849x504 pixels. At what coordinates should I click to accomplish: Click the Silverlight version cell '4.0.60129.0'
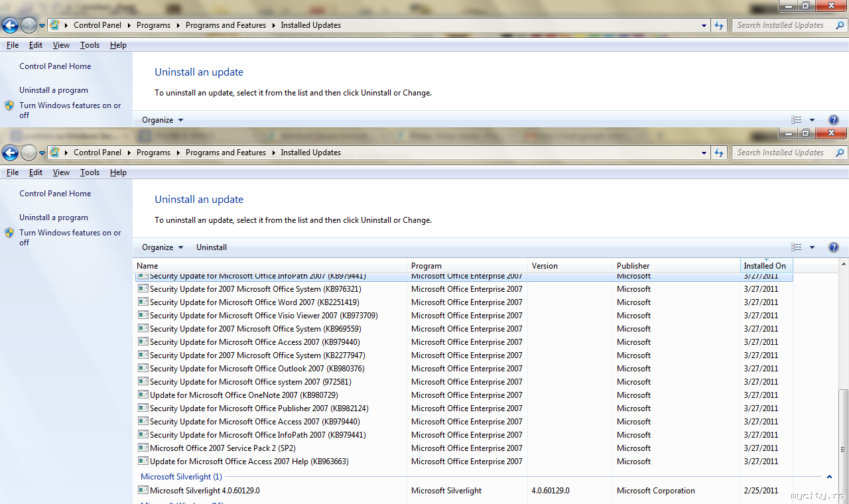[x=551, y=491]
